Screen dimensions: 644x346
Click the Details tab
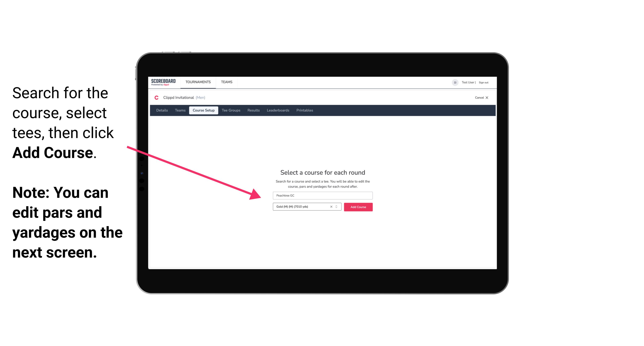tap(162, 110)
